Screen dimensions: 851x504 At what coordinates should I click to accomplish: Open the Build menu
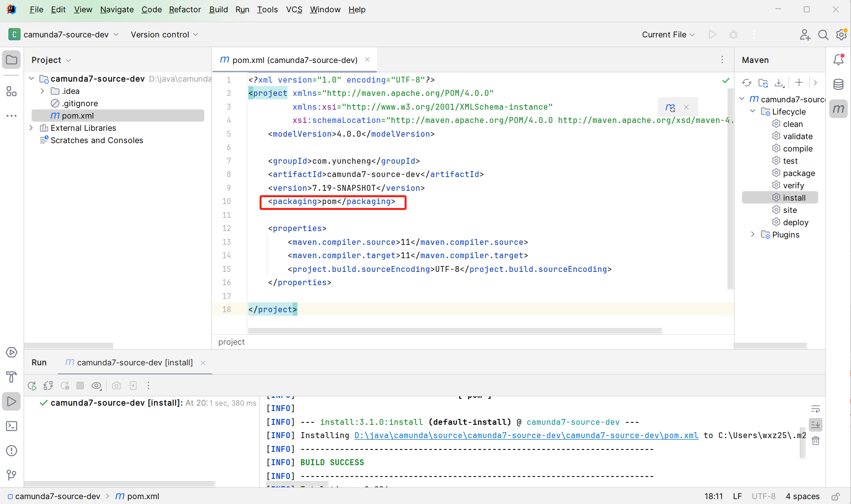click(218, 9)
